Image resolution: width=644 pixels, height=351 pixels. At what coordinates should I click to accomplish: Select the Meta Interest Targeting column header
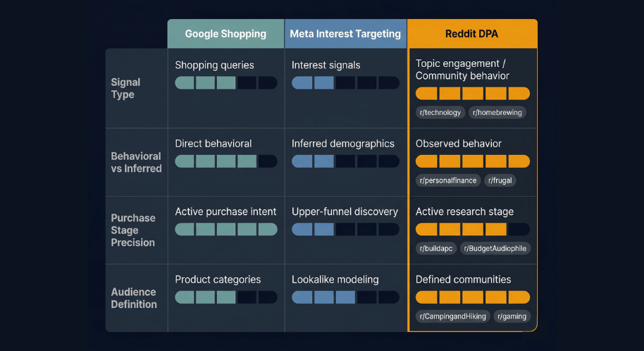point(345,34)
